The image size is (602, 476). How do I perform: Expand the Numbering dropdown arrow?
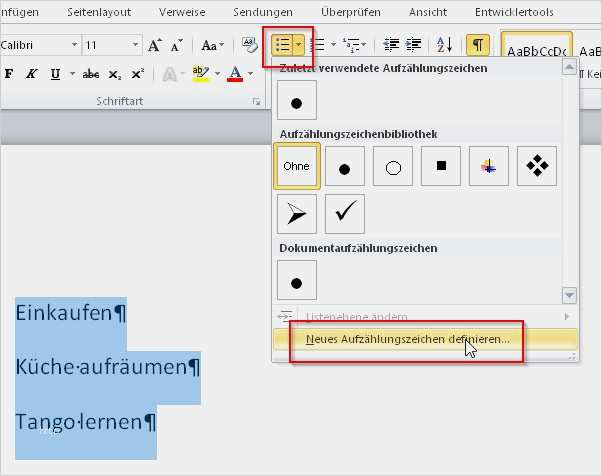coord(333,45)
